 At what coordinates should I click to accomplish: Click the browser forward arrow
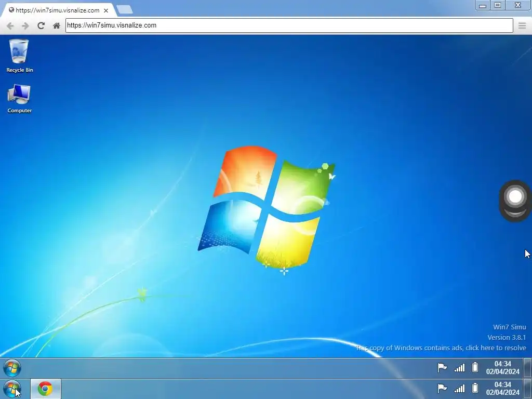(x=25, y=26)
